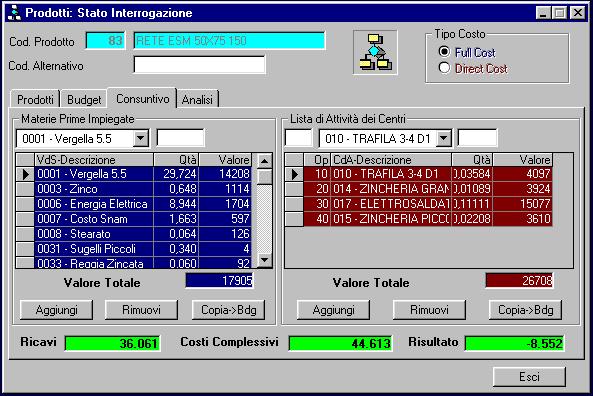The width and height of the screenshot is (593, 396).
Task: Click Aggiungi under Materie Prime Impiegate
Action: tap(56, 310)
